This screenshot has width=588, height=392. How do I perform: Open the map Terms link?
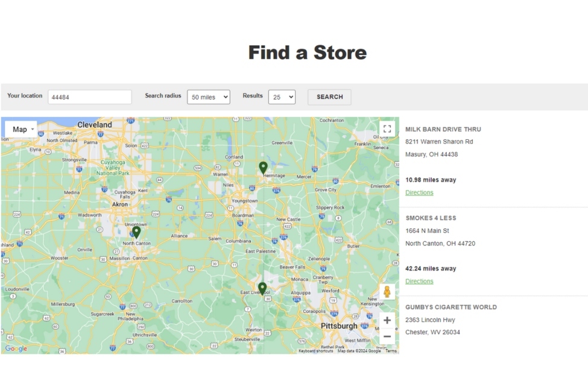tap(391, 350)
